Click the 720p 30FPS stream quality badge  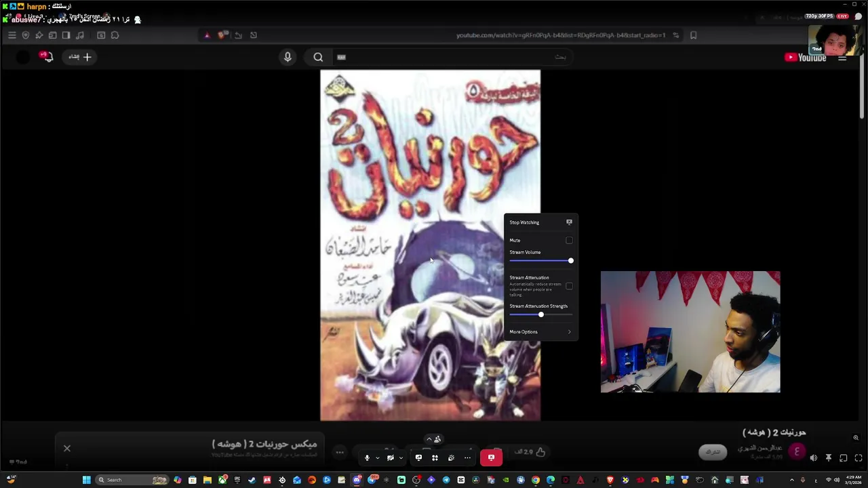[819, 16]
